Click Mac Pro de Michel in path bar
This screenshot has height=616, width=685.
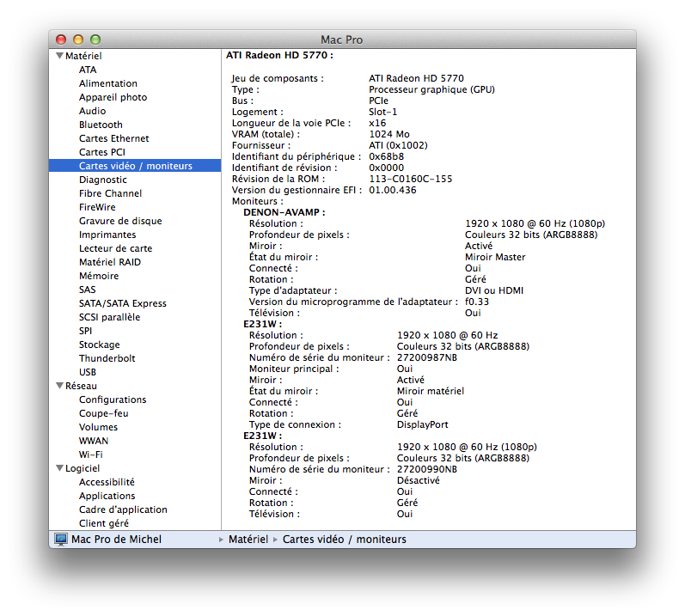[117, 540]
